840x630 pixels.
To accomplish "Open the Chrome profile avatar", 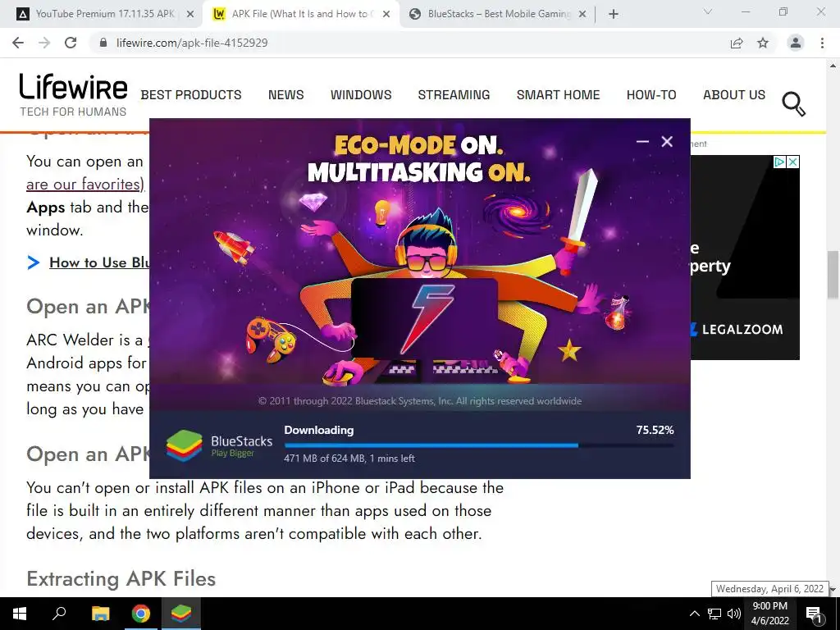I will (x=796, y=43).
